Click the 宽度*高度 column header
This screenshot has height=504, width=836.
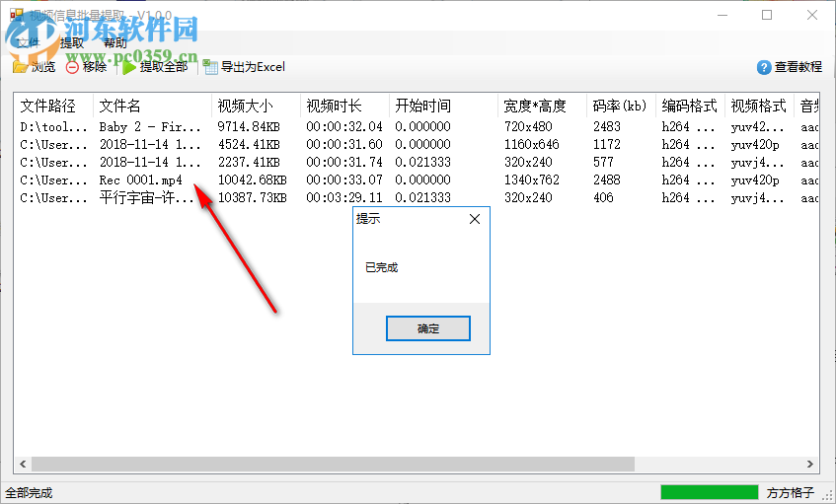[542, 106]
